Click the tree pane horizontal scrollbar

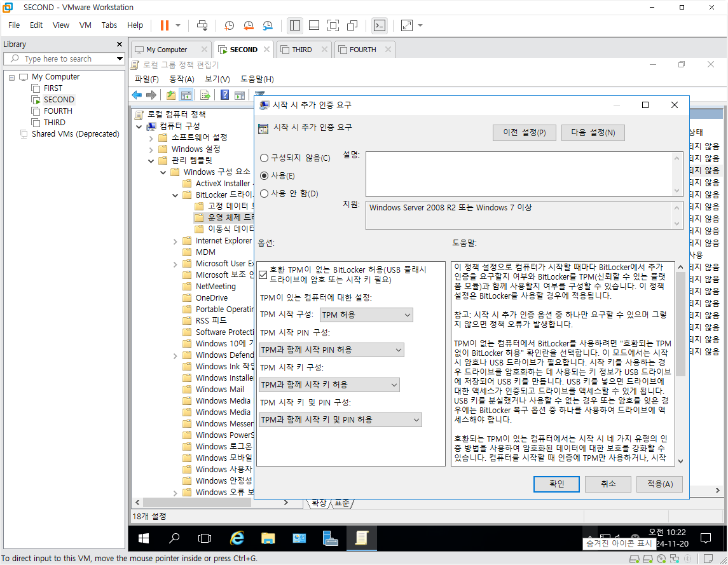click(x=197, y=502)
